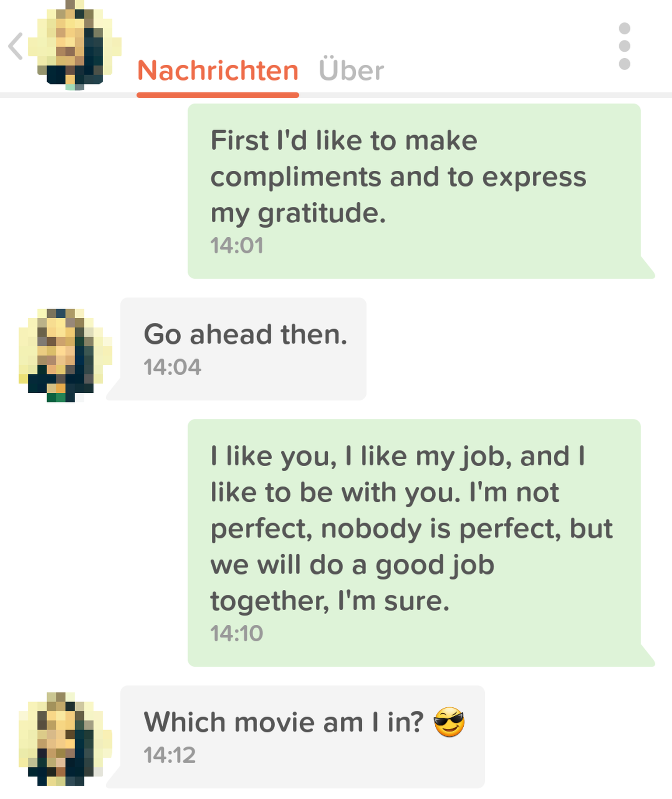Click the word "nobody" in the long message
This screenshot has height=799, width=672.
pos(371,529)
